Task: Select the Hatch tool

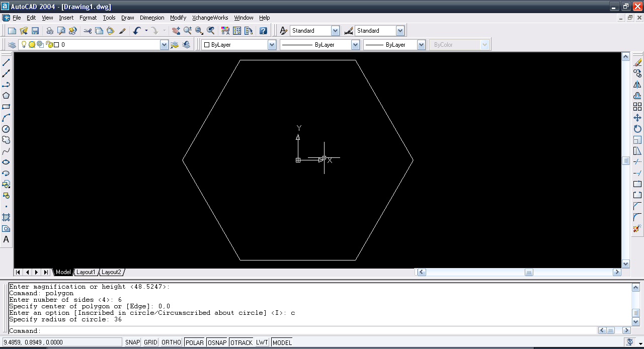Action: tap(6, 217)
